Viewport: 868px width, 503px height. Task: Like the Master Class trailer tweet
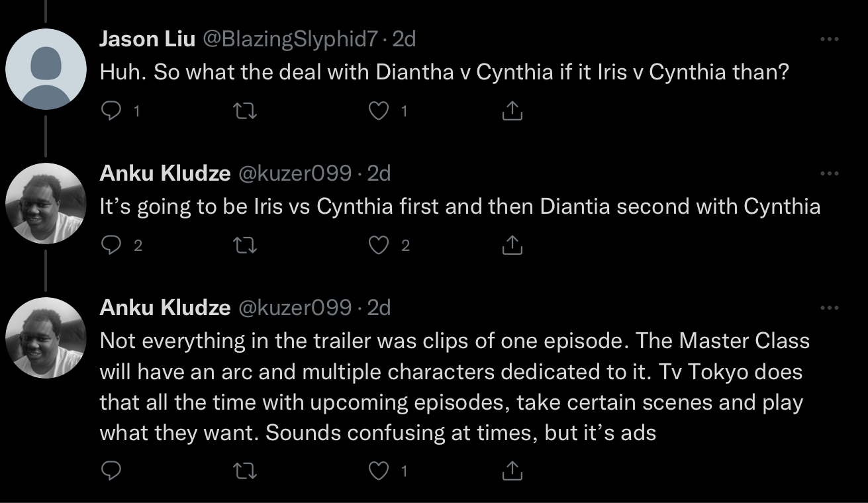click(x=379, y=471)
